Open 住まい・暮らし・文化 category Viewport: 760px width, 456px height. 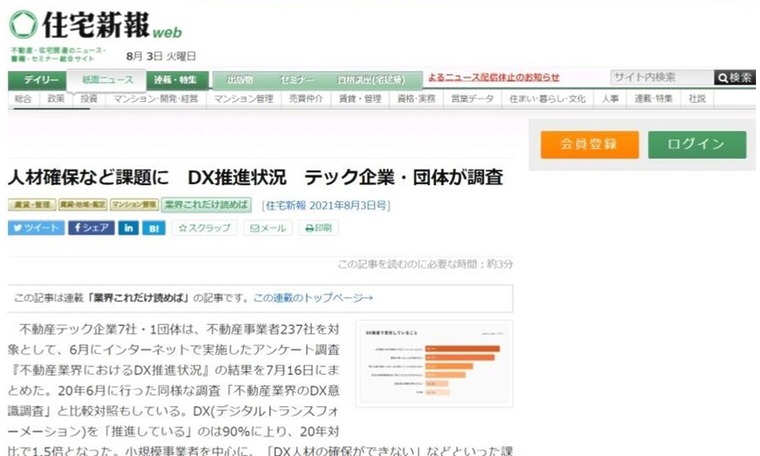pos(547,99)
